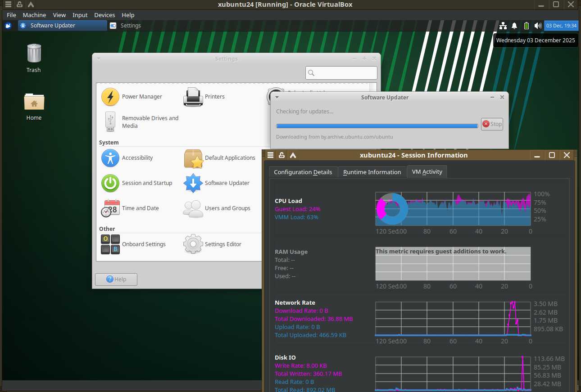Open Default Applications settings
The image size is (581, 392).
pos(219,158)
